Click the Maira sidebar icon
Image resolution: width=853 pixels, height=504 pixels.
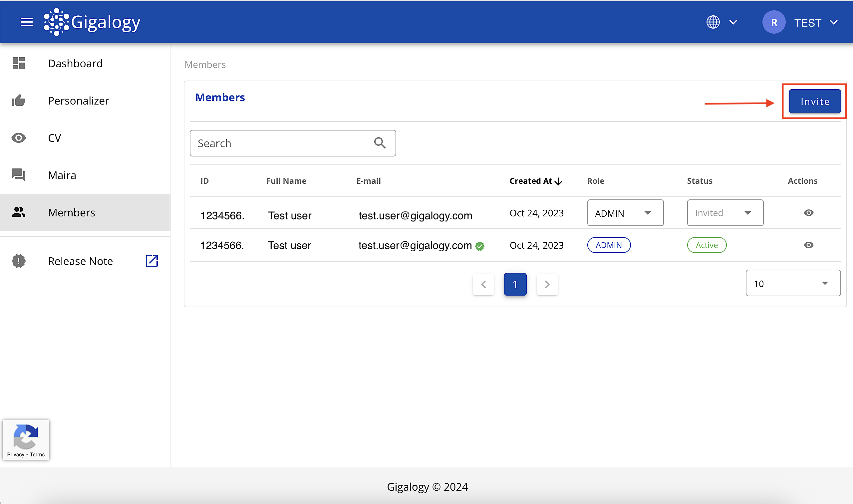pos(19,174)
